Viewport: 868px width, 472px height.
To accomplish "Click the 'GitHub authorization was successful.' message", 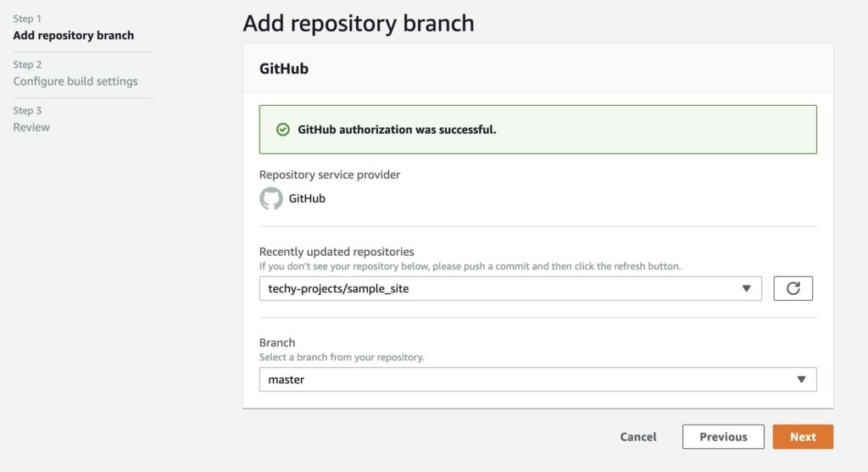I will click(x=397, y=130).
